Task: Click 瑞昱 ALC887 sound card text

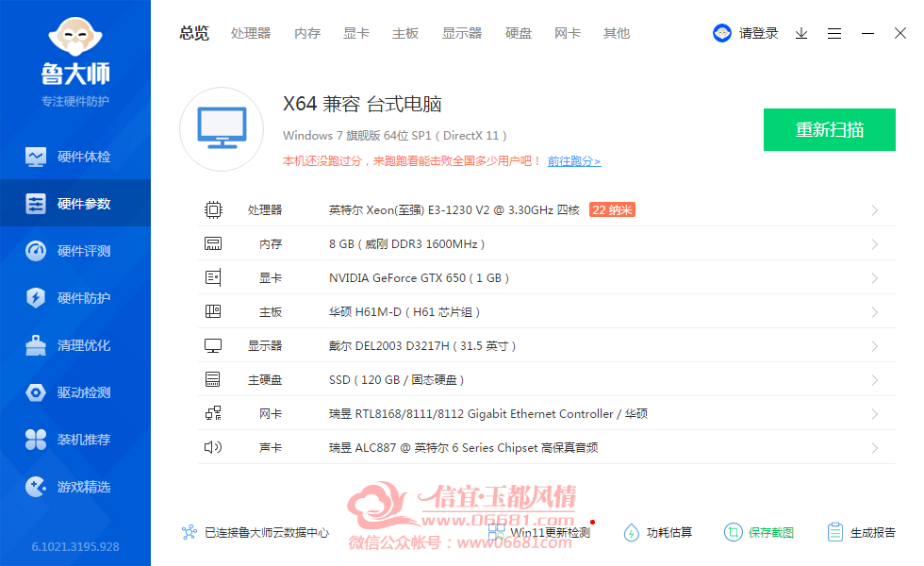Action: pos(464,447)
